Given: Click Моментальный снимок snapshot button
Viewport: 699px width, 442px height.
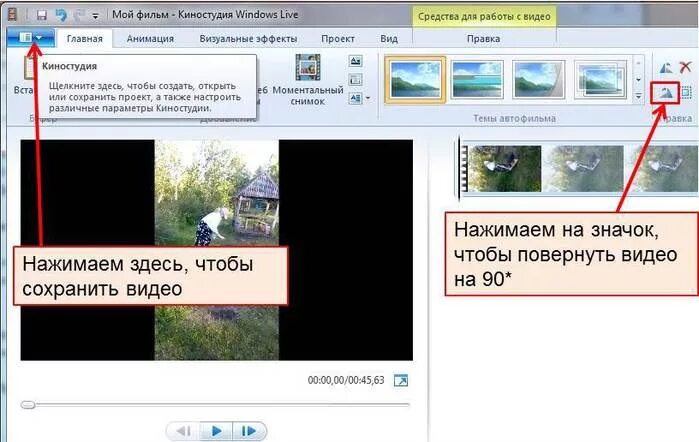Looking at the screenshot, I should coord(308,79).
